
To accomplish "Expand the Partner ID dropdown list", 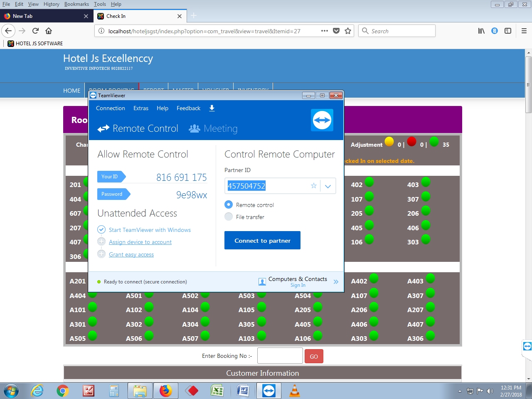I will point(328,186).
